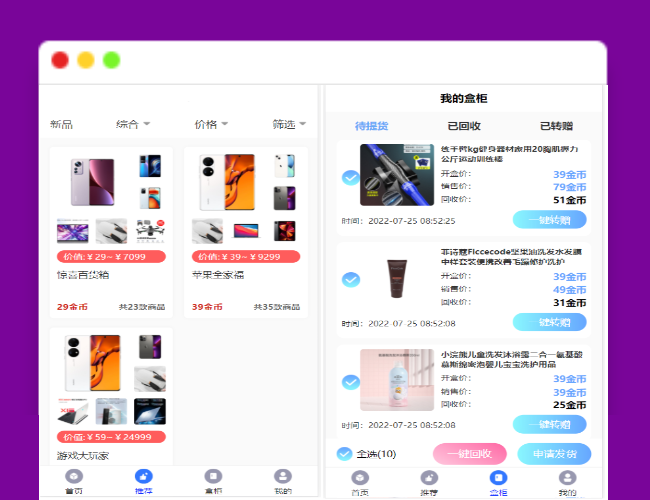Click 一键转赠 for fitness equipment item
Screen dimensions: 650x500
click(550, 220)
